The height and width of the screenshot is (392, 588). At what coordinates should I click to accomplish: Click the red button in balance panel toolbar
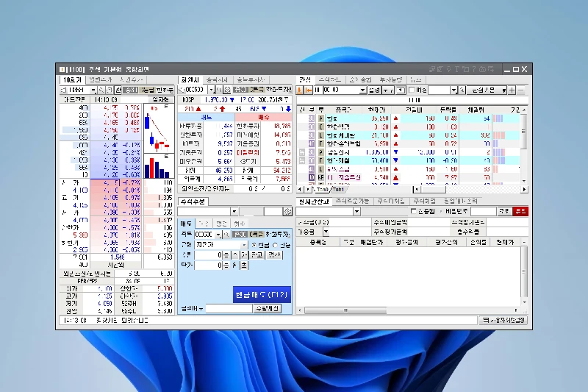pos(520,211)
